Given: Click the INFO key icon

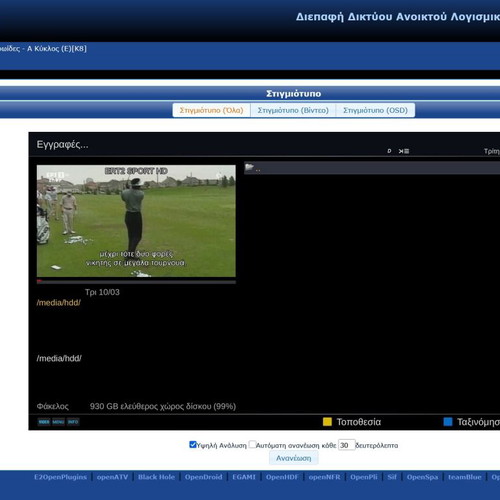Looking at the screenshot, I should [73, 422].
